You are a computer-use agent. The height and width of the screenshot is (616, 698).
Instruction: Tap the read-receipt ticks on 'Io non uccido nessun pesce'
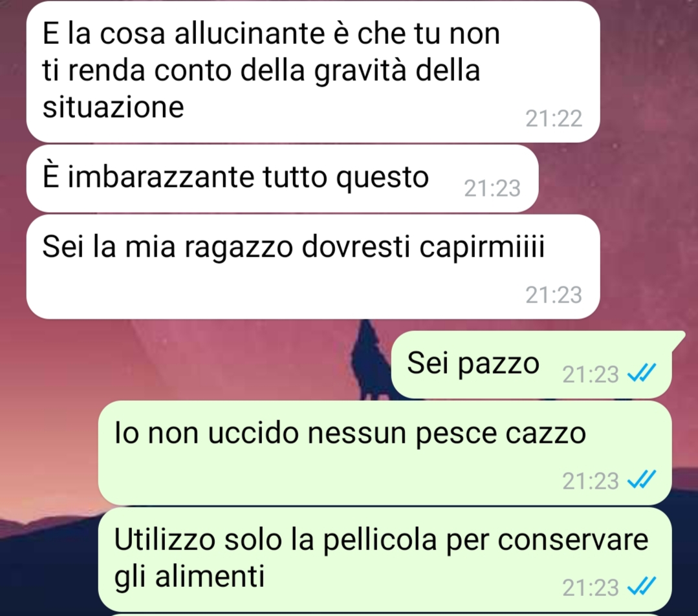click(x=641, y=480)
